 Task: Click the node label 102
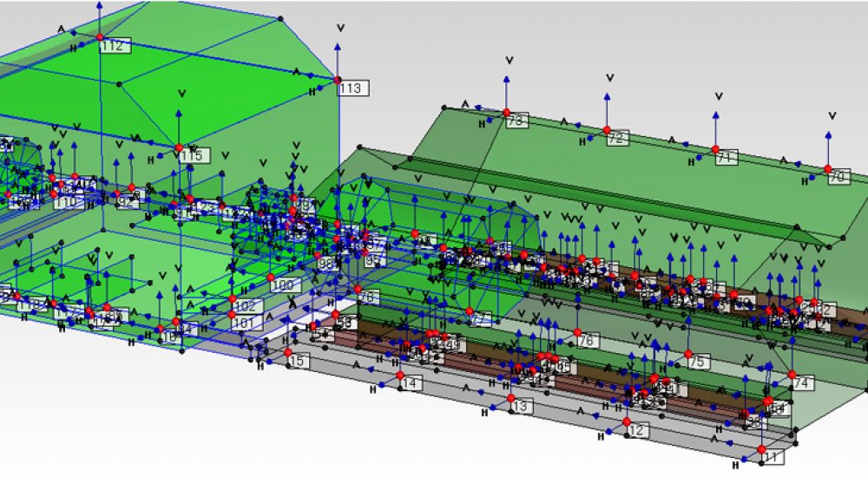click(246, 306)
